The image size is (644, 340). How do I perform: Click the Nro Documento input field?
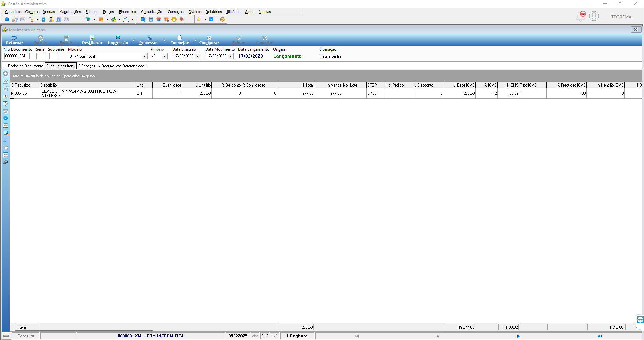[x=17, y=56]
